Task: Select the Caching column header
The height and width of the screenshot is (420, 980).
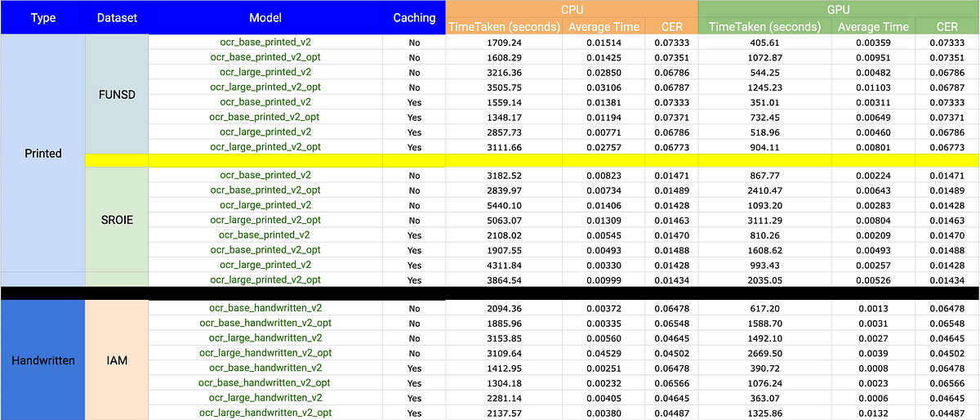Action: point(414,17)
